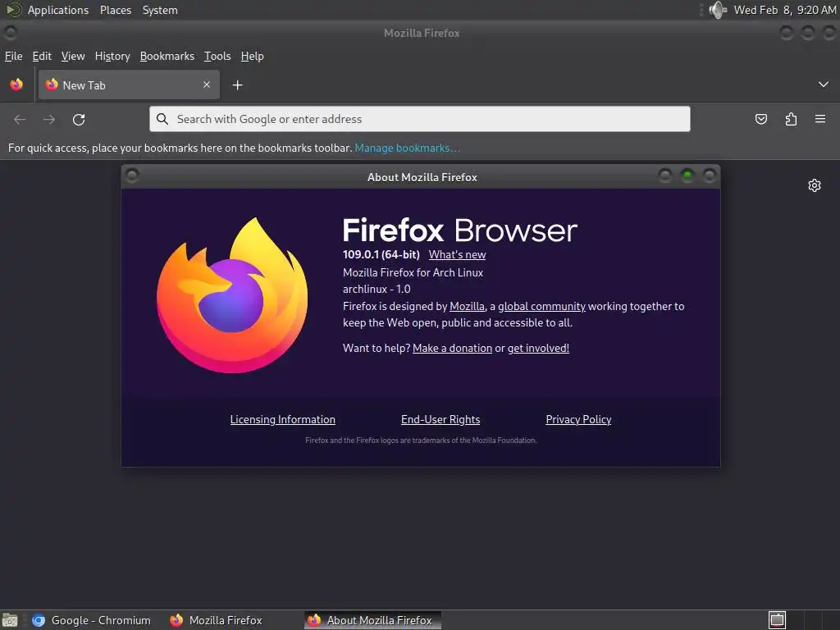Viewport: 840px width, 630px height.
Task: Close the New Tab tab
Action: pyautogui.click(x=207, y=84)
